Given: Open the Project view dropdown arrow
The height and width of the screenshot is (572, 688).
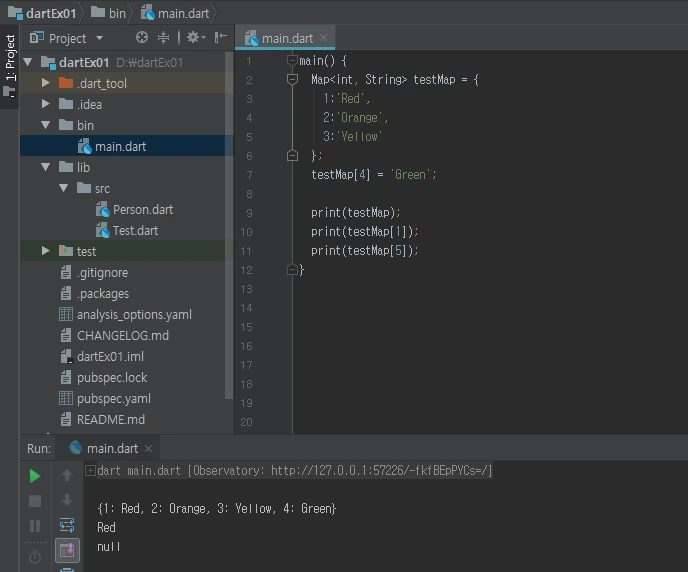Looking at the screenshot, I should tap(100, 38).
